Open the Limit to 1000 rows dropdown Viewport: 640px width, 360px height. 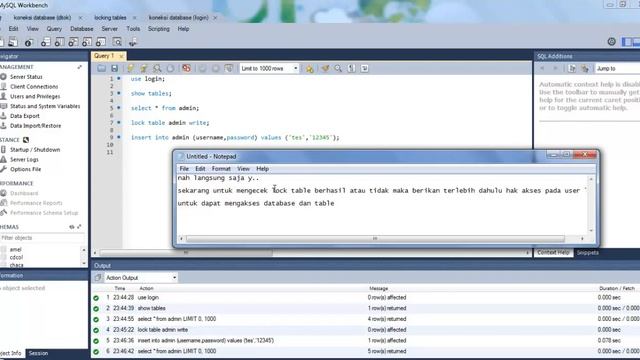269,68
